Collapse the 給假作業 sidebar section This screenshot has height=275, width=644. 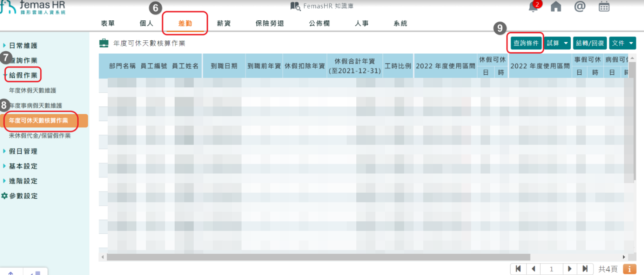(x=23, y=75)
